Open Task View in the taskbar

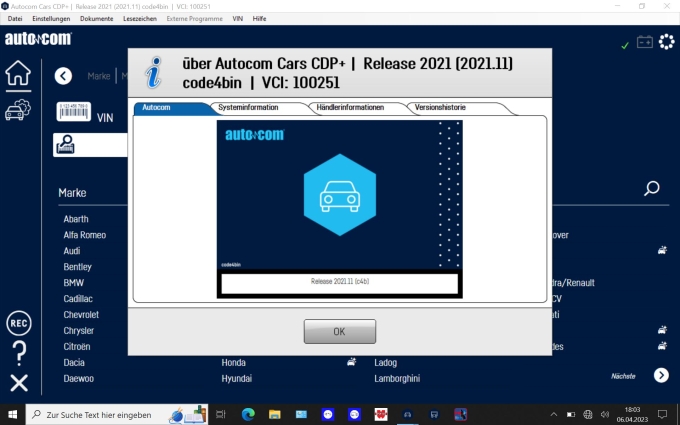coord(221,415)
